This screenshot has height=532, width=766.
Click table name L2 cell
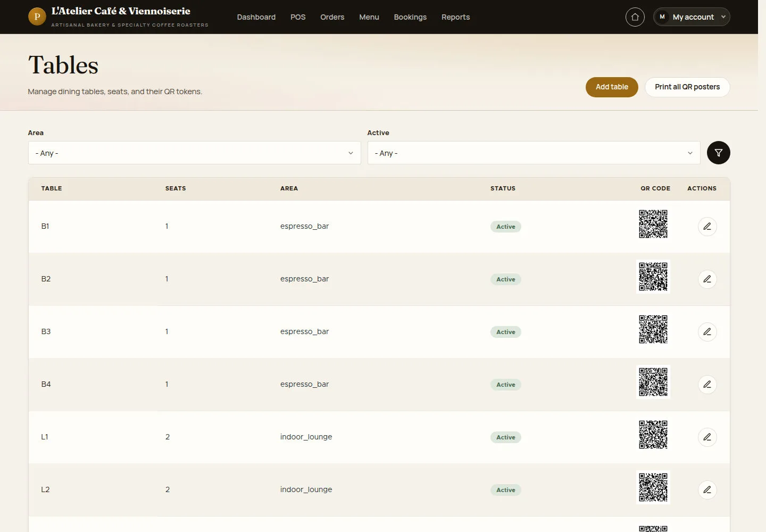(45, 489)
